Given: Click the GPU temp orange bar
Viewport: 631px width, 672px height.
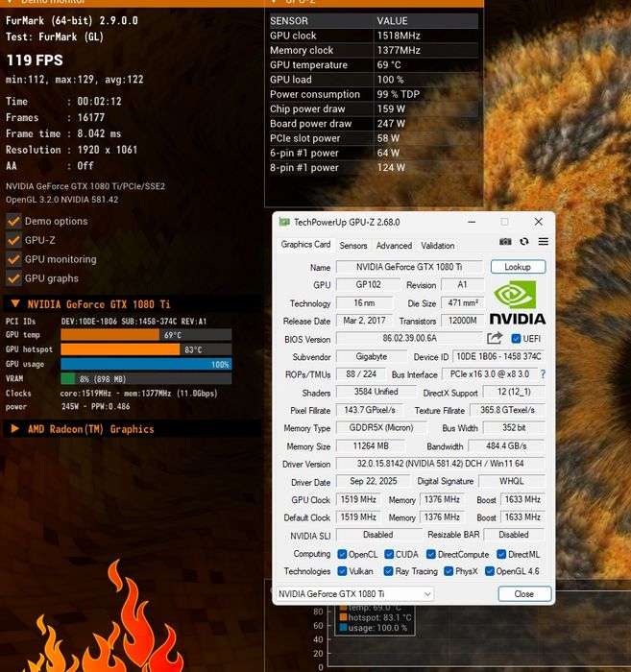Looking at the screenshot, I should 109,335.
